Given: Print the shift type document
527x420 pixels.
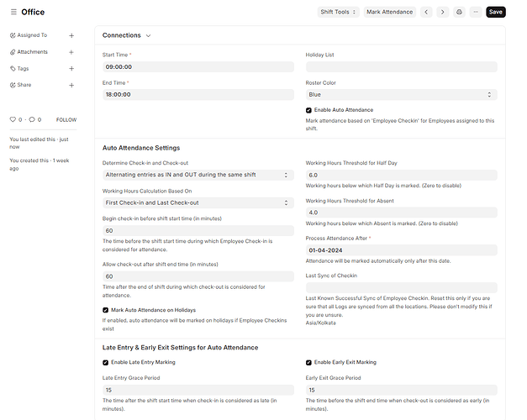Looking at the screenshot, I should 459,12.
